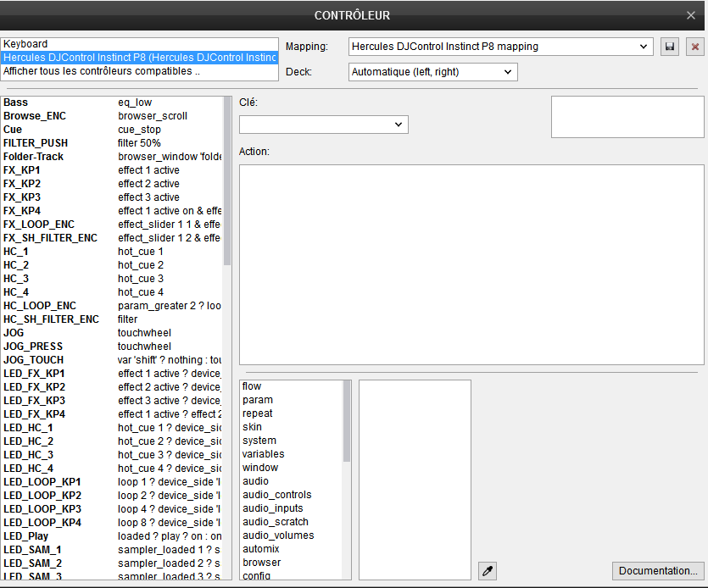Screen dimensions: 708x588
Task: Choose the browser action category
Action: pyautogui.click(x=292, y=563)
